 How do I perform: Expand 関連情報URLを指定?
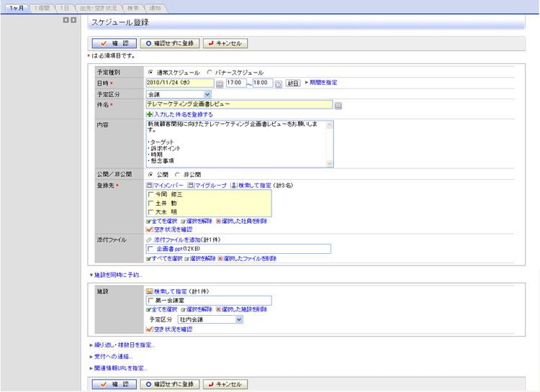pos(119,368)
